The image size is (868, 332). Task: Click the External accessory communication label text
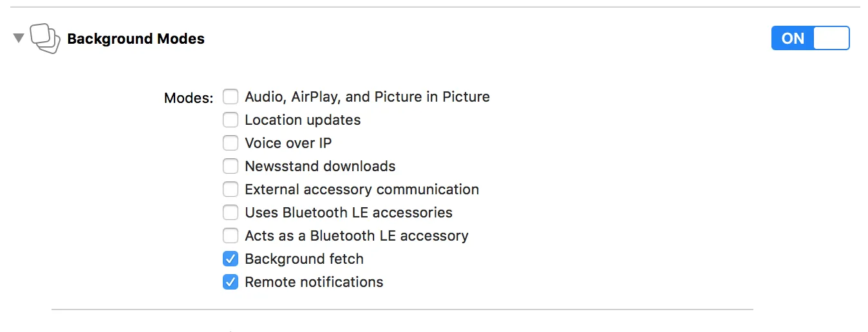click(362, 189)
